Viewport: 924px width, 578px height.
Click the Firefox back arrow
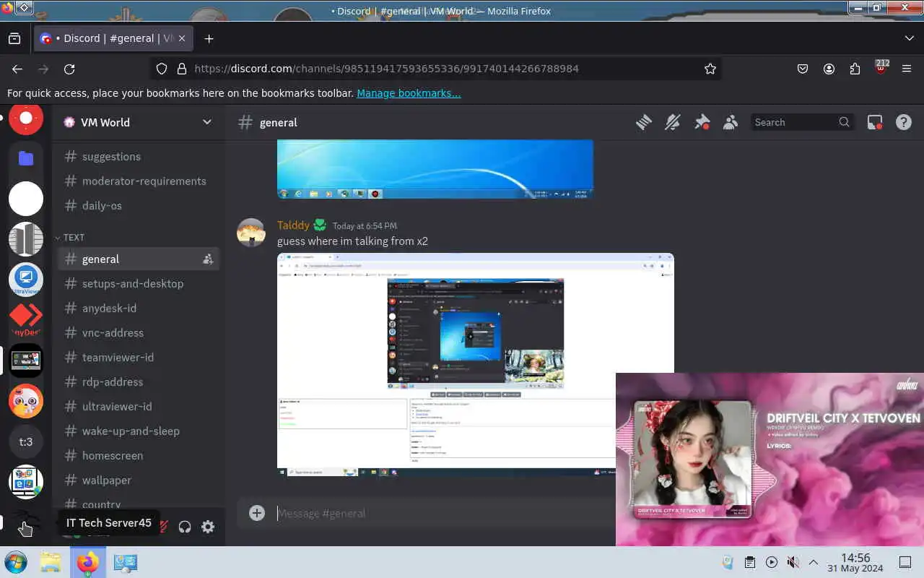[17, 69]
